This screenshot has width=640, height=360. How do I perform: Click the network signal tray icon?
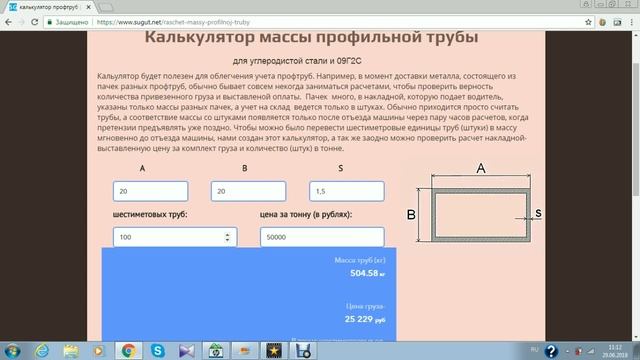point(591,351)
